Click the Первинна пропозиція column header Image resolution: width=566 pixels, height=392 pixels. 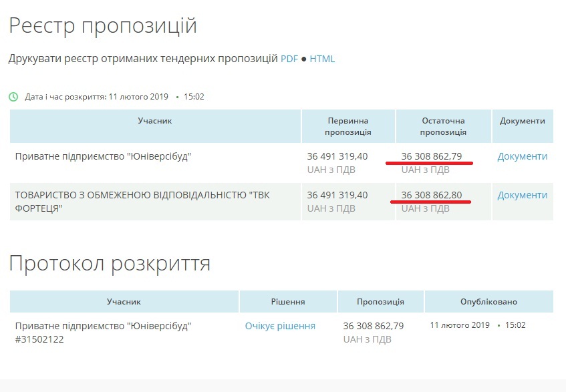348,126
